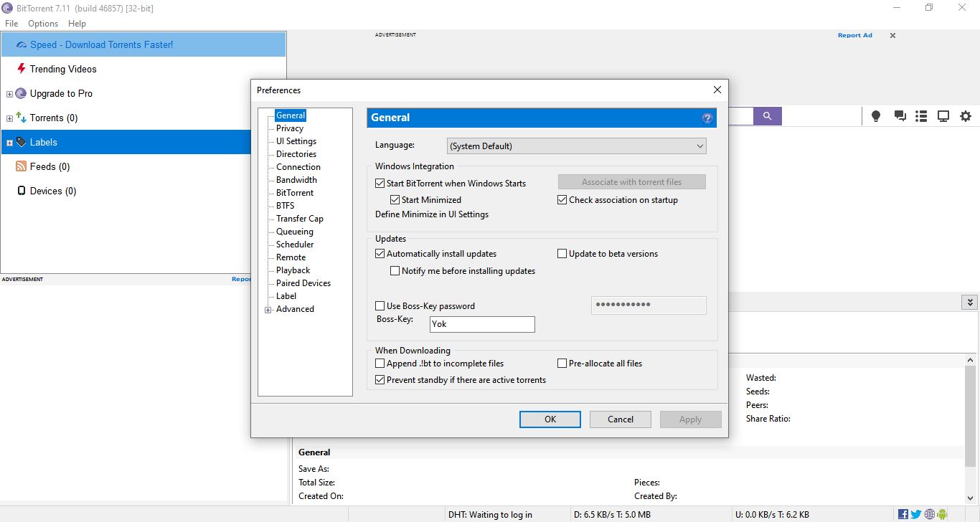This screenshot has width=980, height=522.
Task: Open the Language dropdown
Action: click(x=576, y=146)
